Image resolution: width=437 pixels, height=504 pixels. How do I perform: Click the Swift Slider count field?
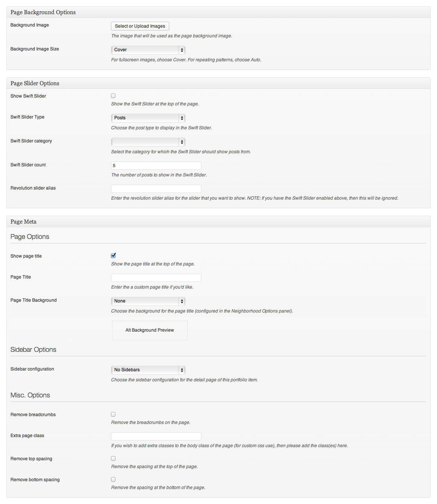(x=156, y=166)
